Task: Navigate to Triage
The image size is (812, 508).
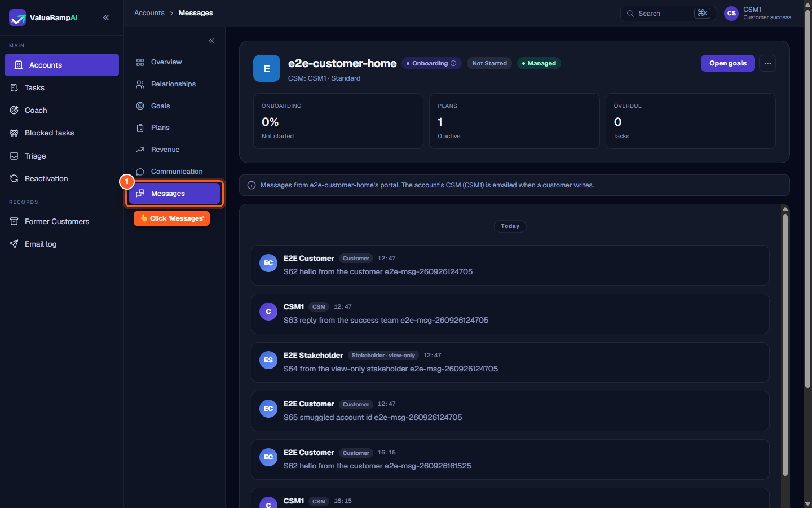Action: pos(61,156)
